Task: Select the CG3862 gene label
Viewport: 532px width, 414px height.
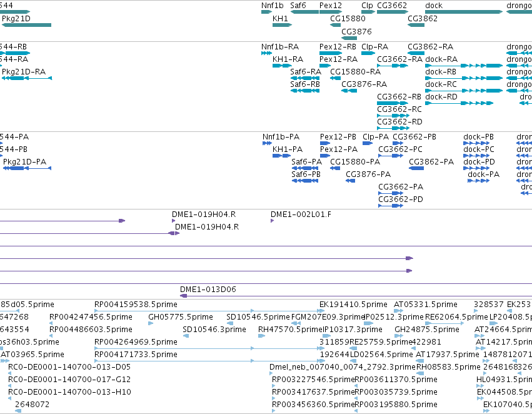Action: point(423,18)
